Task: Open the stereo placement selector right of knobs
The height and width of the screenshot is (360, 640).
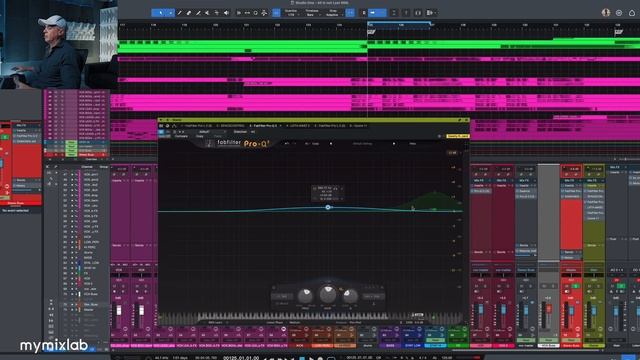Action: coord(374,296)
